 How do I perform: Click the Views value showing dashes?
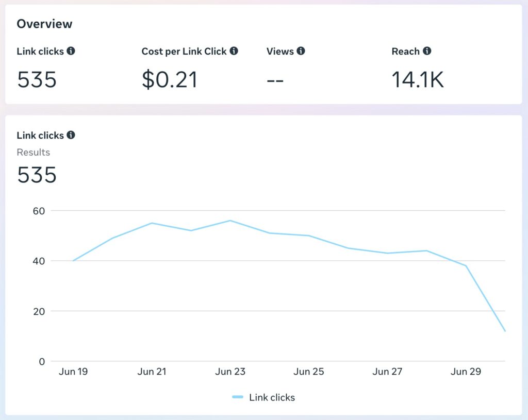point(275,80)
